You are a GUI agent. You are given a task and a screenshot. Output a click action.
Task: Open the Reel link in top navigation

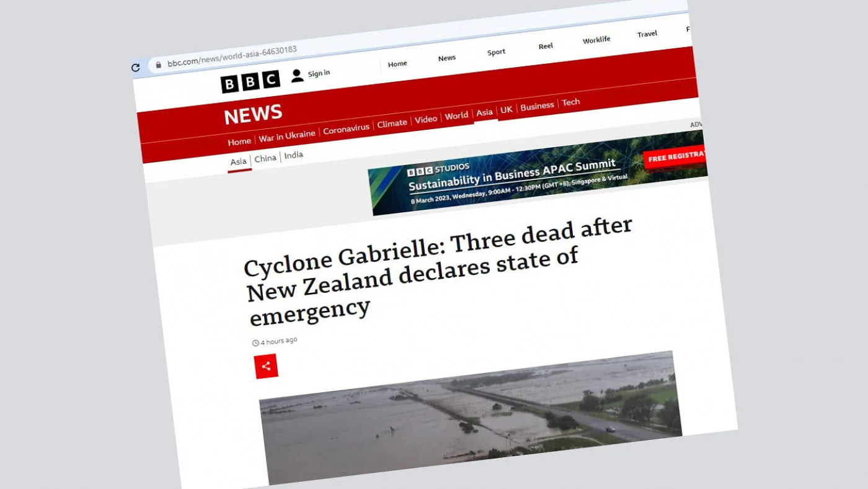point(546,46)
